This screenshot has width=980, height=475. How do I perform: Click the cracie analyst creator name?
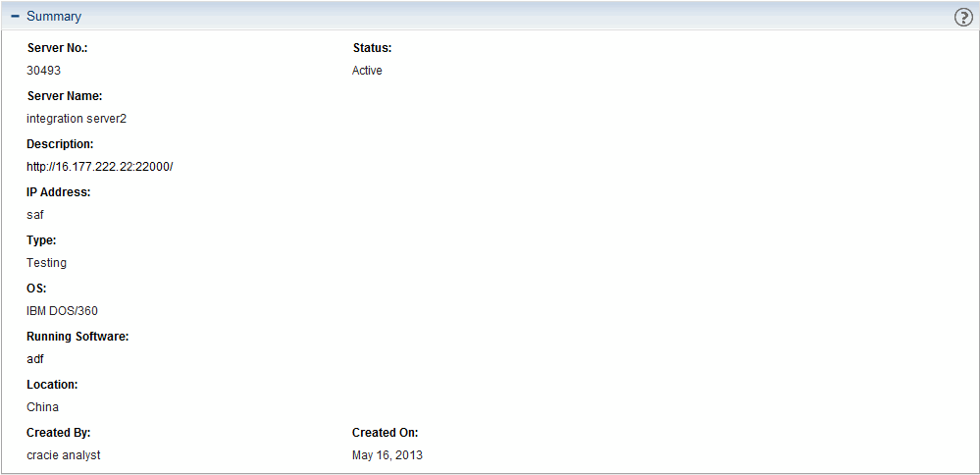click(x=64, y=455)
